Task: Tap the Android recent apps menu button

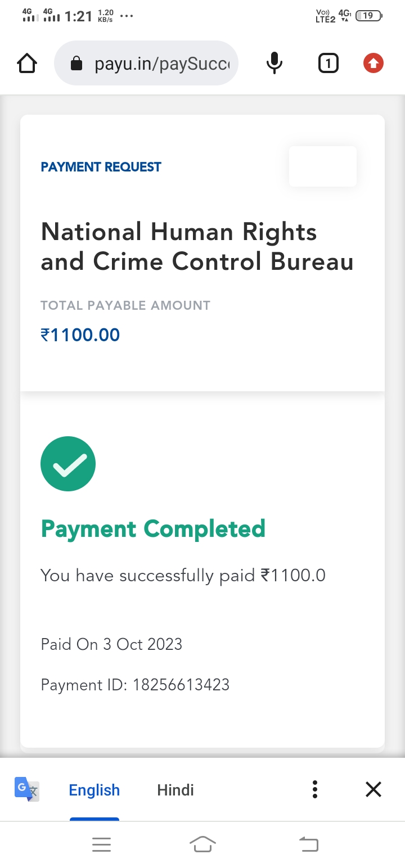Action: click(101, 844)
